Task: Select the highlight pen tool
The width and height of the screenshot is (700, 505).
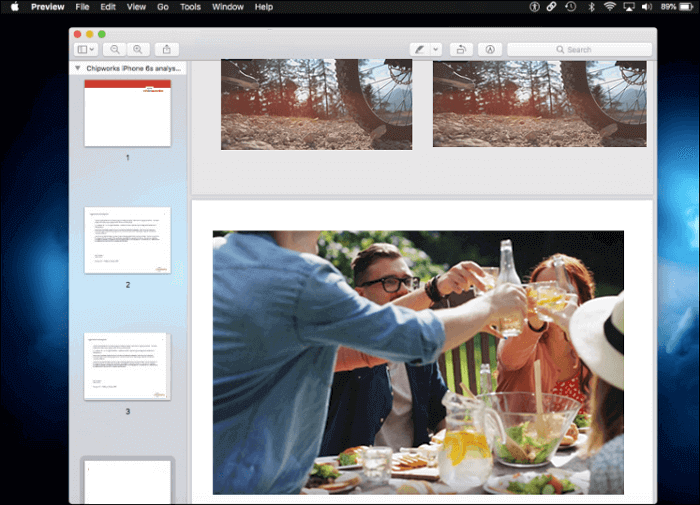Action: point(419,49)
